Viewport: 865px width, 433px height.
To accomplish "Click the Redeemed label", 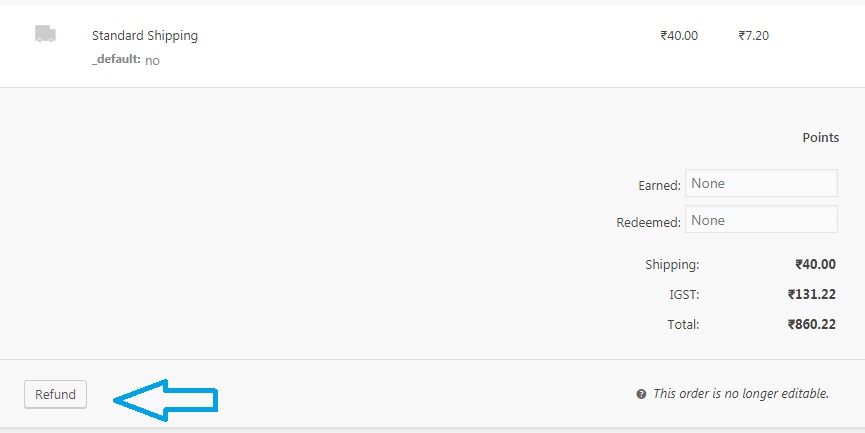I will [648, 222].
